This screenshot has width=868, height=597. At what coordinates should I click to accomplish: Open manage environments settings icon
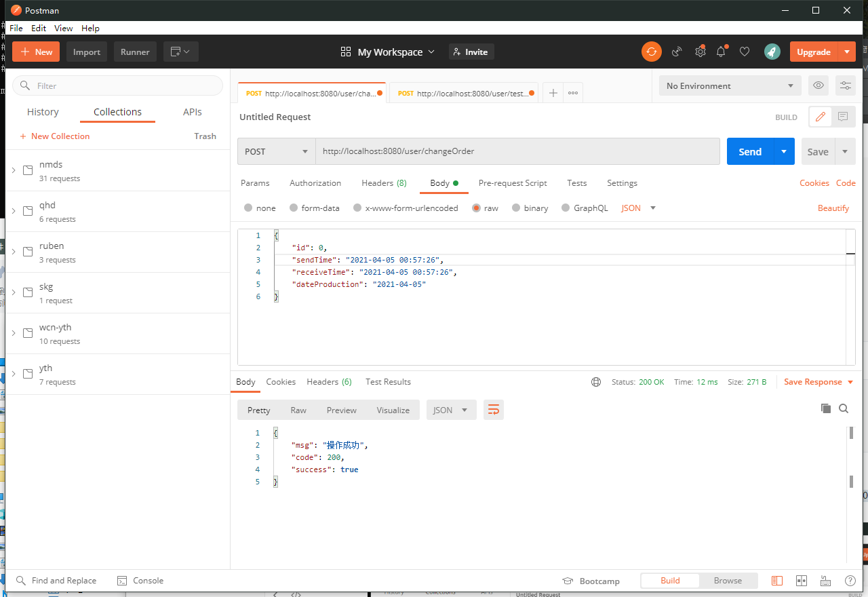point(846,85)
